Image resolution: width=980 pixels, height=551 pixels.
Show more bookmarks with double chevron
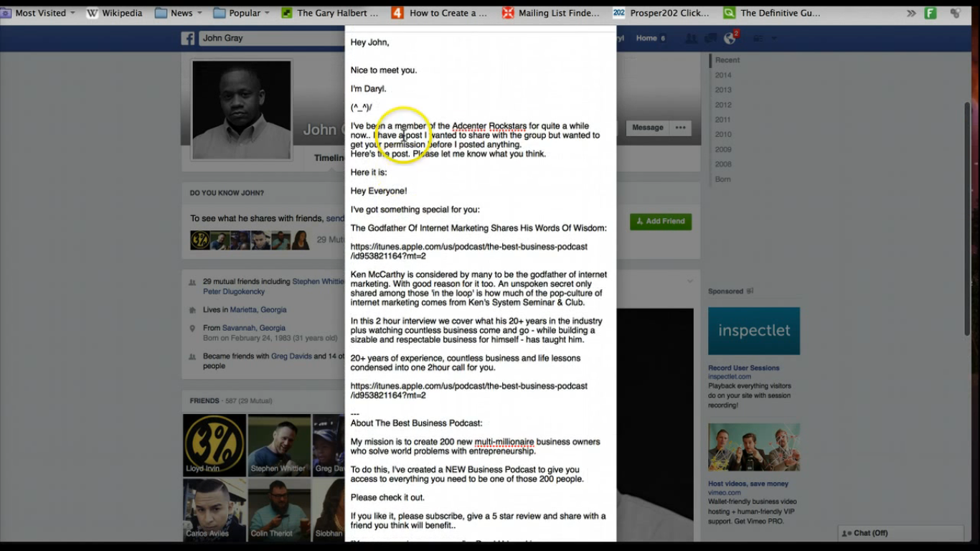pos(911,13)
